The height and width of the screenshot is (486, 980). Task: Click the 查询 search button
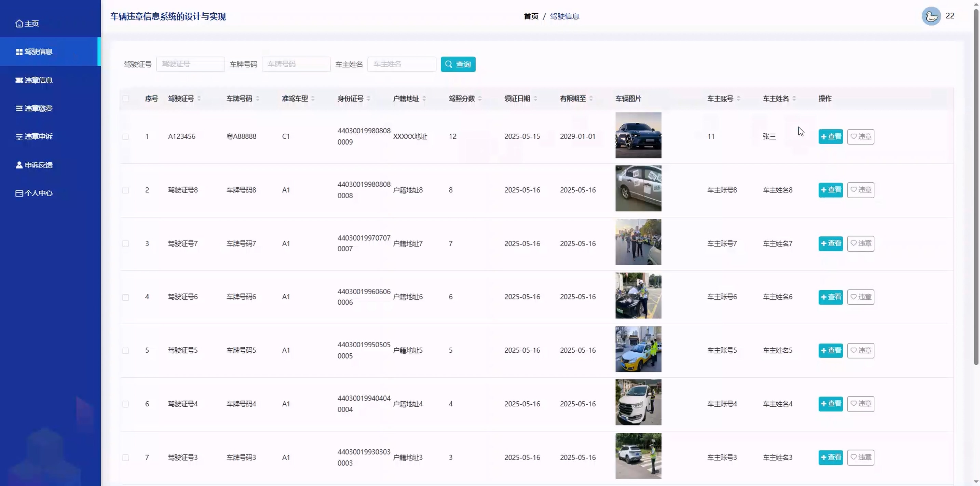458,64
